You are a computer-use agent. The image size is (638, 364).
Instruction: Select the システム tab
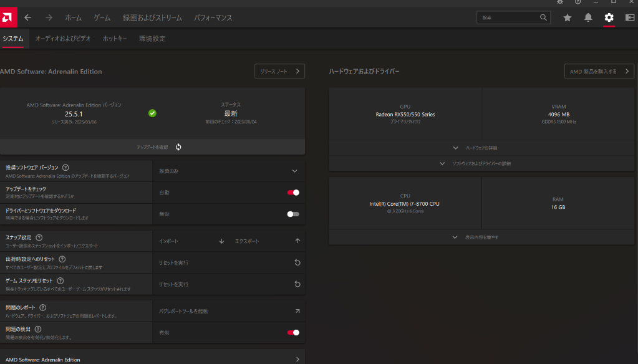point(13,39)
